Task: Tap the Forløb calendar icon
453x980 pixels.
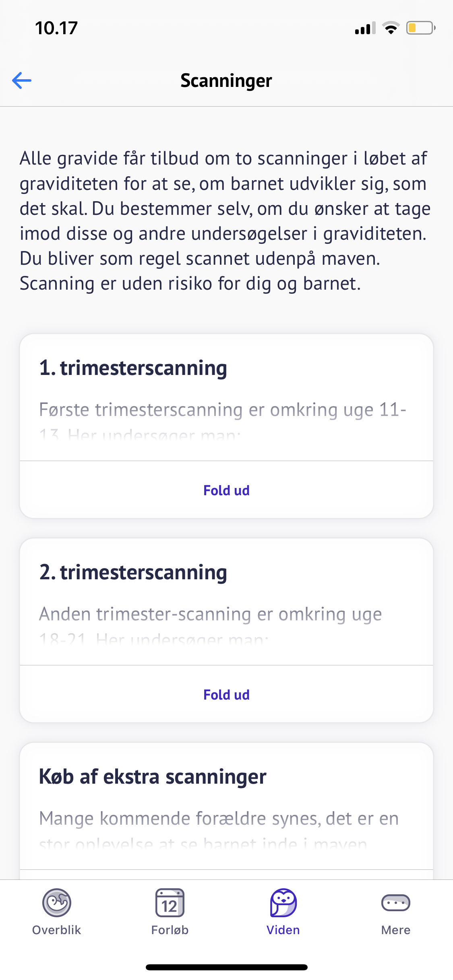Action: pos(170,902)
